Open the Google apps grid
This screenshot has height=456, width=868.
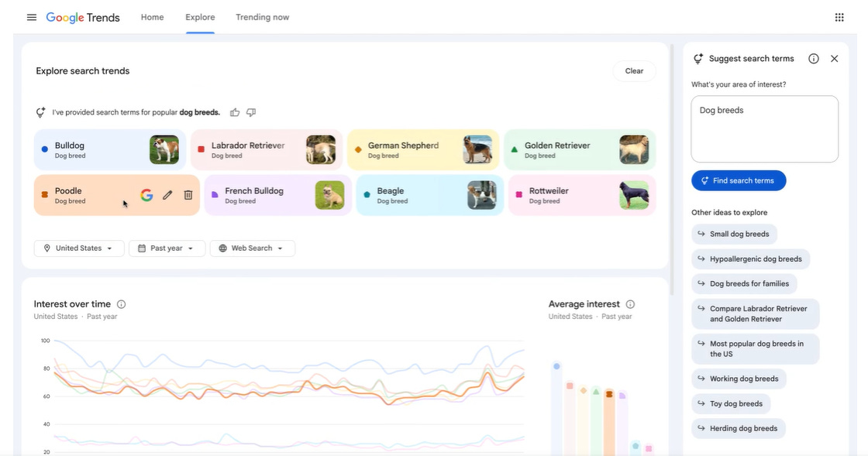point(839,17)
